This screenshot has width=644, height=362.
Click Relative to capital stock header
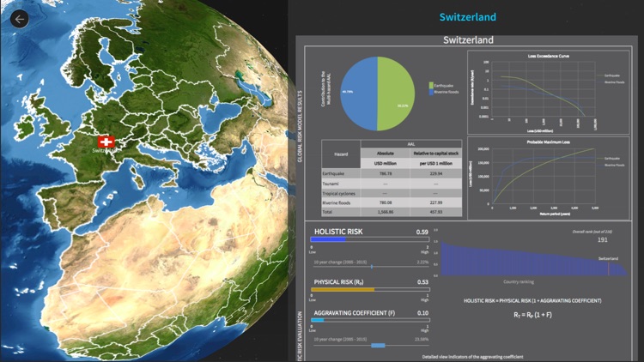pos(435,153)
